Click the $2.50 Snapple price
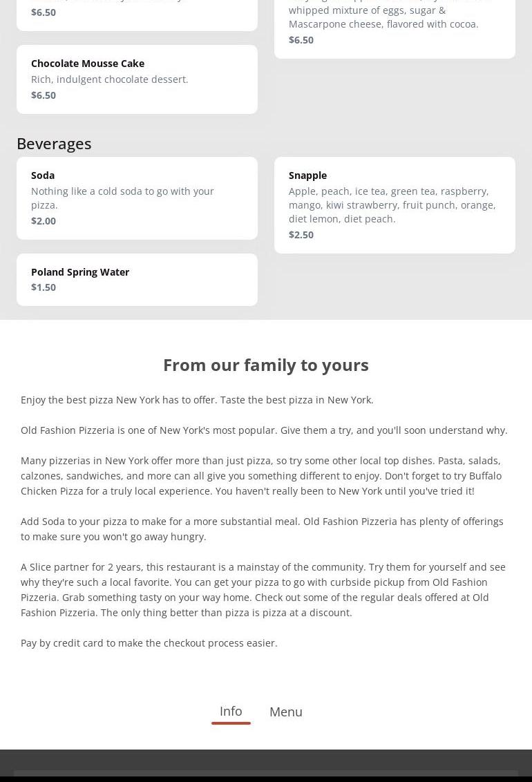Image resolution: width=532 pixels, height=782 pixels. pyautogui.click(x=301, y=235)
